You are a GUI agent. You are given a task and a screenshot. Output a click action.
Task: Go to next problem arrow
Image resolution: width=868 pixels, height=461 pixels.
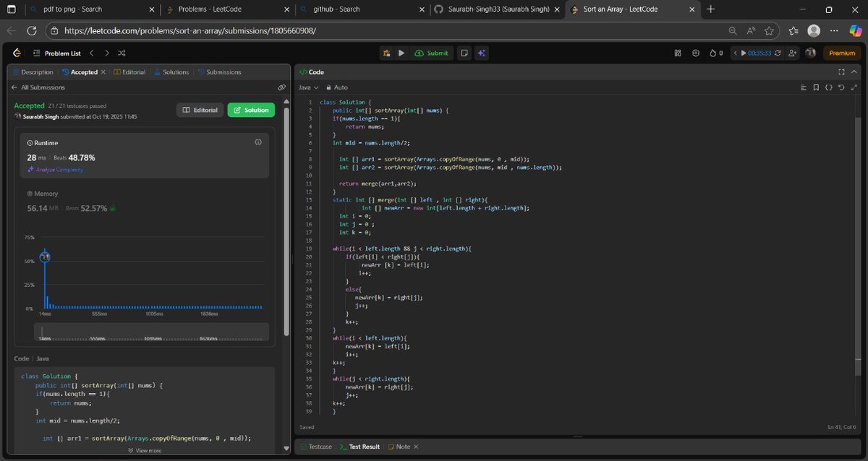coord(107,53)
